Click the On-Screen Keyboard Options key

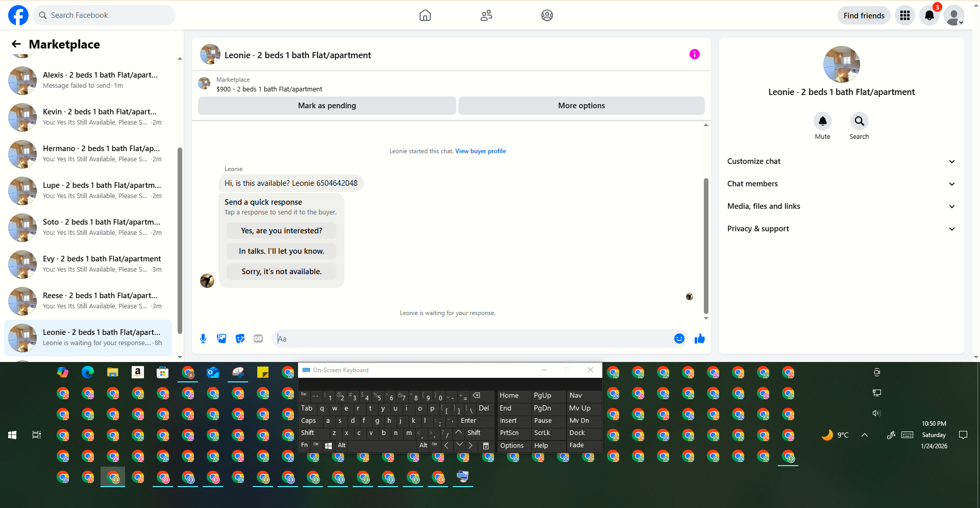pyautogui.click(x=514, y=445)
